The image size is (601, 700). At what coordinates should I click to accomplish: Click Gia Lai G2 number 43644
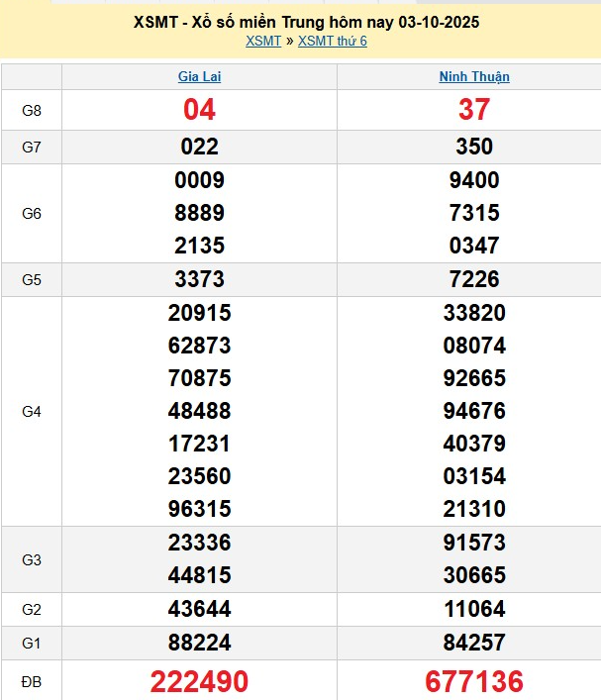(199, 609)
